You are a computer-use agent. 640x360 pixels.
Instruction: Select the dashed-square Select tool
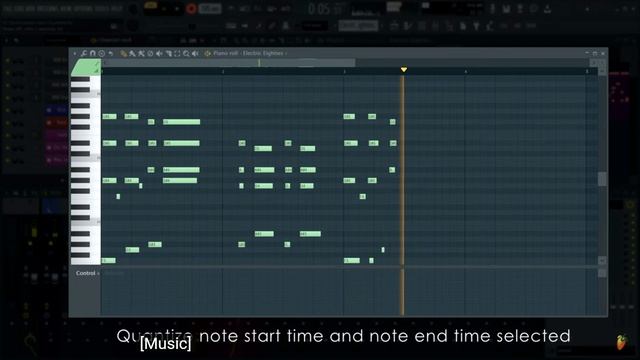(x=177, y=53)
